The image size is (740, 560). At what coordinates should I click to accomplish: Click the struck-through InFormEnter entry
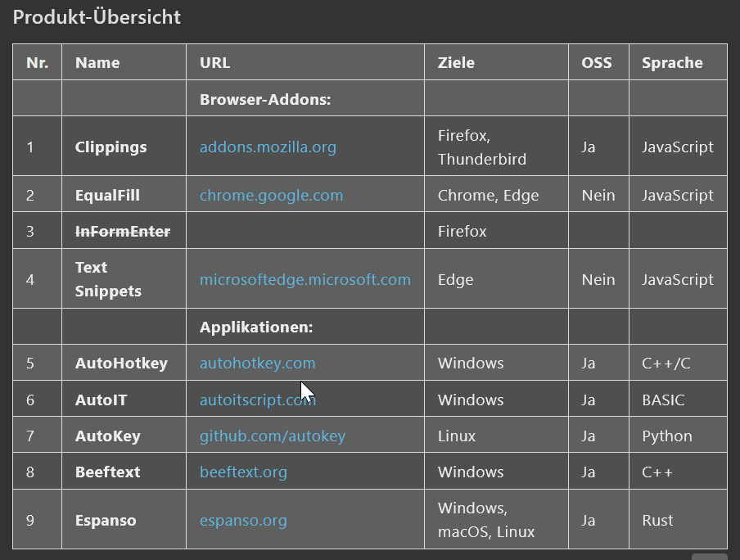coord(122,232)
